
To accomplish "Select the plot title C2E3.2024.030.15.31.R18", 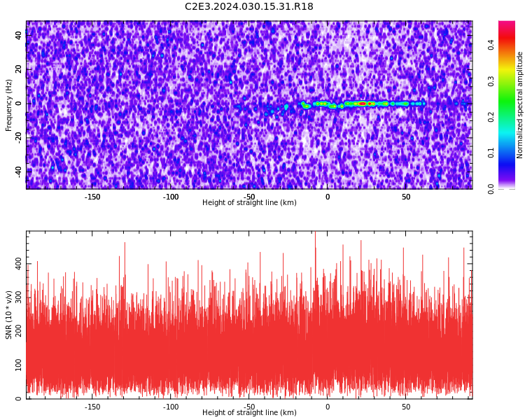I will click(x=248, y=6).
